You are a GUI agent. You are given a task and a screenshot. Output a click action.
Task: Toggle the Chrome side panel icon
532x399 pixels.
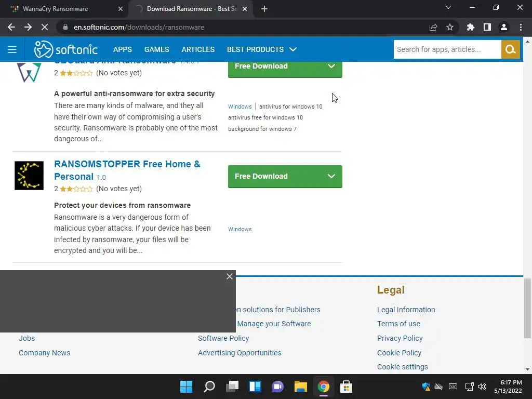(x=487, y=27)
